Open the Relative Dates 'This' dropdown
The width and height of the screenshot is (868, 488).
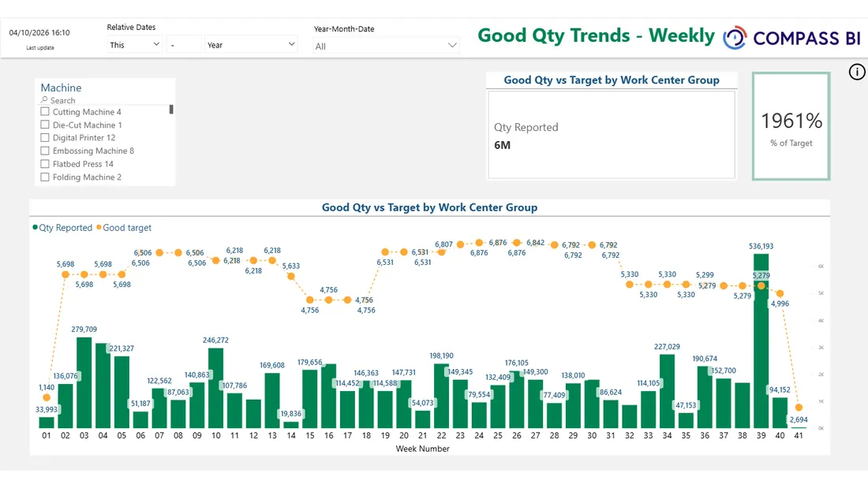click(x=134, y=45)
